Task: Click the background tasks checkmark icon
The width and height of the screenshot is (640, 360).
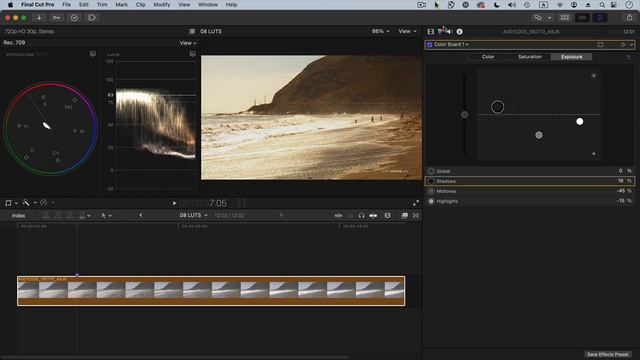Action: click(74, 18)
